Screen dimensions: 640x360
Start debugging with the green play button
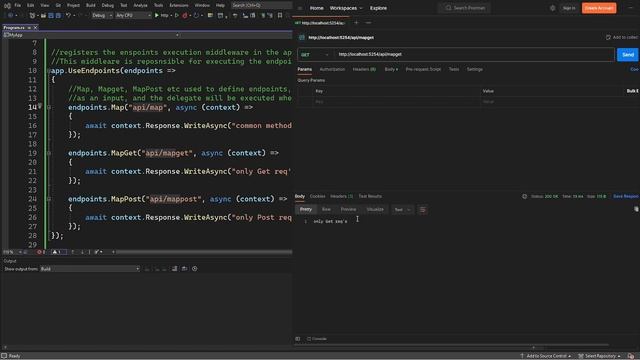click(157, 16)
